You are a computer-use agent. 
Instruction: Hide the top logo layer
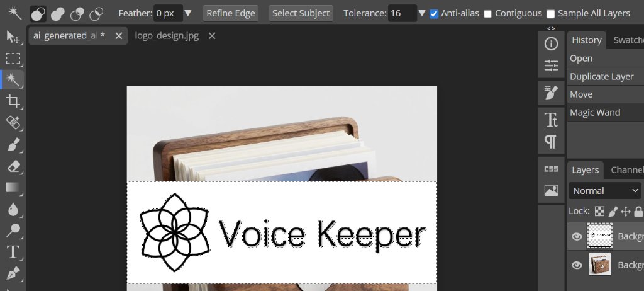577,236
